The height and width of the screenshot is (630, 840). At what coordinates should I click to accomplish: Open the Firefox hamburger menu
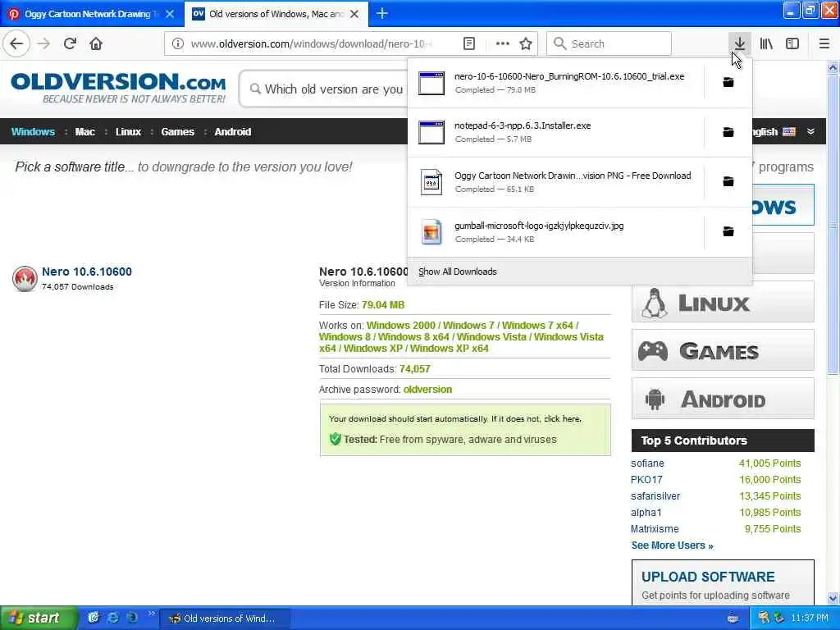(x=824, y=43)
